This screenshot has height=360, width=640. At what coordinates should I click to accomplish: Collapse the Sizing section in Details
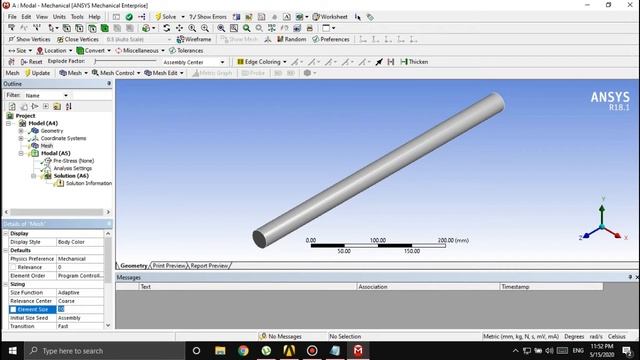tap(6, 284)
